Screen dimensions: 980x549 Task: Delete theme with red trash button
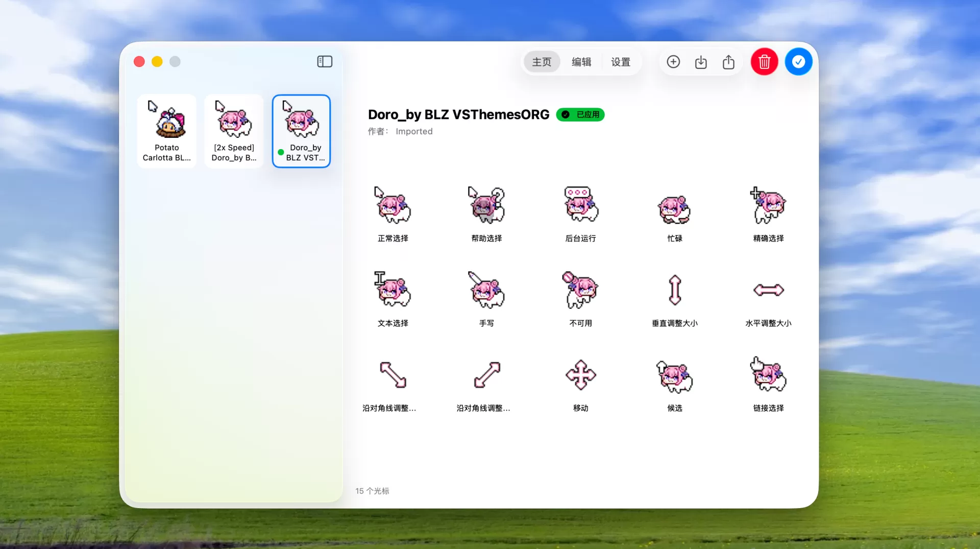764,62
